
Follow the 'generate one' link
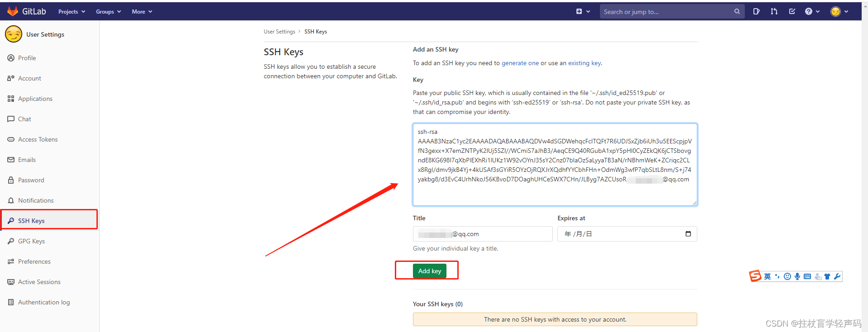click(520, 63)
